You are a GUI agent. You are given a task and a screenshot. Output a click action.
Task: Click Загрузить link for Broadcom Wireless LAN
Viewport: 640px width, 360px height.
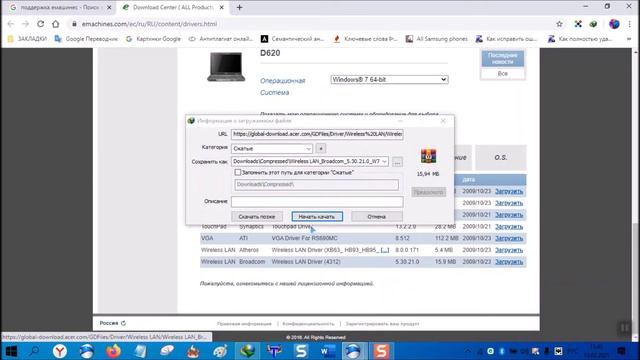click(x=509, y=262)
